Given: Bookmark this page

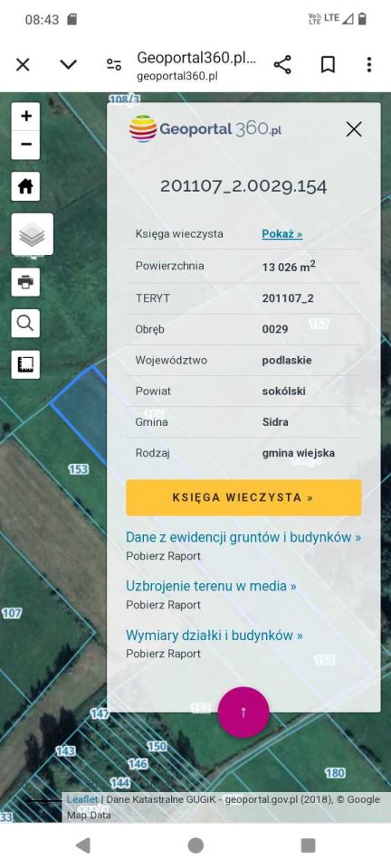Looking at the screenshot, I should click(328, 65).
